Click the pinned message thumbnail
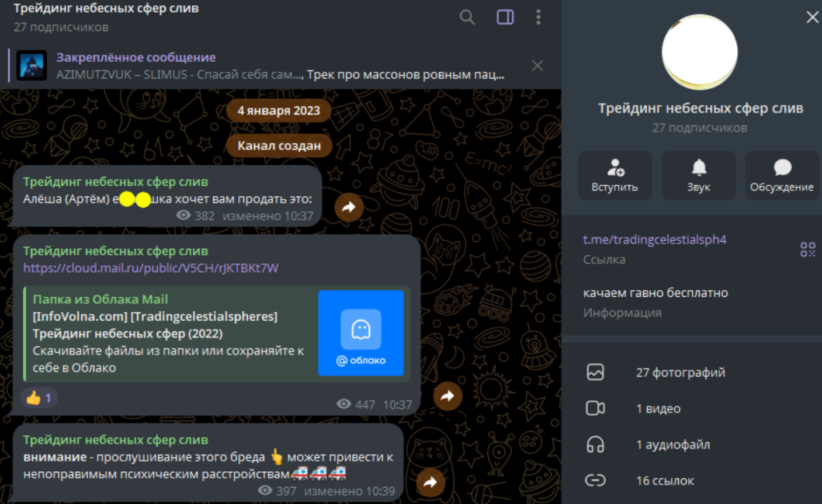The height and width of the screenshot is (504, 822). pos(32,65)
